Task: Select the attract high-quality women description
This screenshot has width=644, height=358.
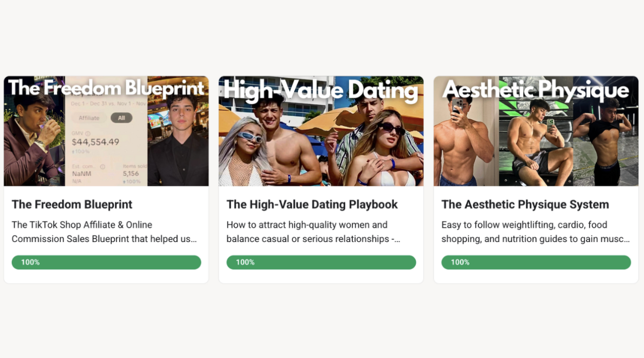Action: [313, 232]
